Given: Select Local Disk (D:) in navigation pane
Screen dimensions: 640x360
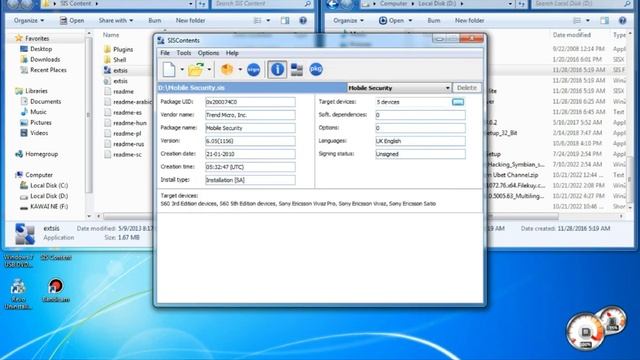Looking at the screenshot, I should (x=49, y=196).
